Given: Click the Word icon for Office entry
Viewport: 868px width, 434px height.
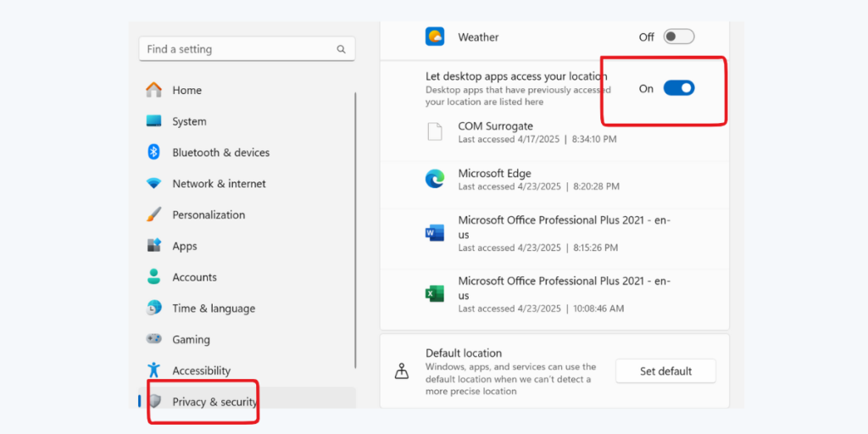Looking at the screenshot, I should pyautogui.click(x=435, y=233).
